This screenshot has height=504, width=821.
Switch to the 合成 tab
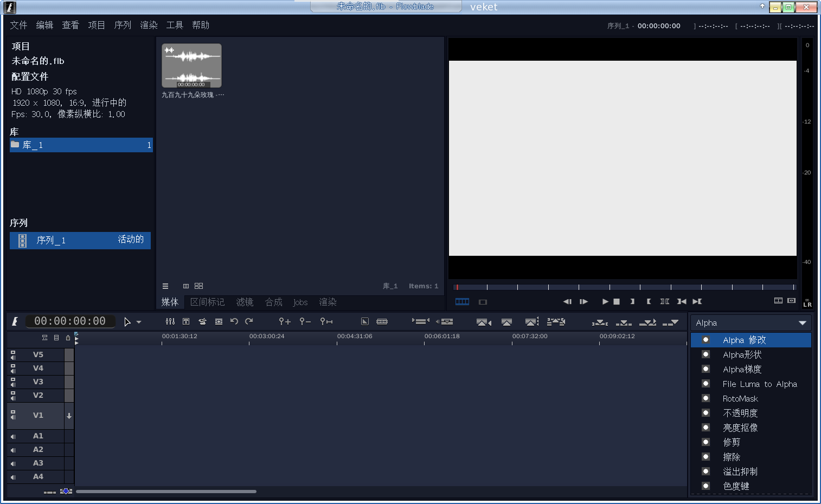(x=273, y=302)
